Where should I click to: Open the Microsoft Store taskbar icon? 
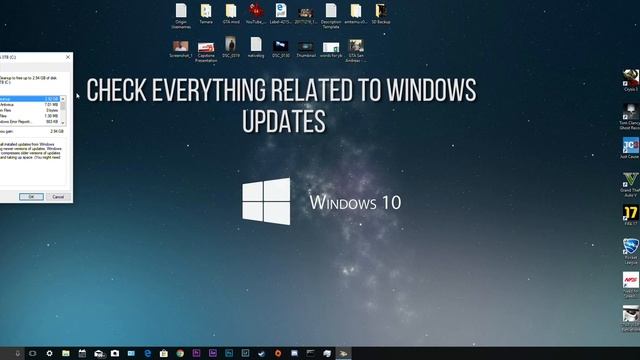pos(164,353)
